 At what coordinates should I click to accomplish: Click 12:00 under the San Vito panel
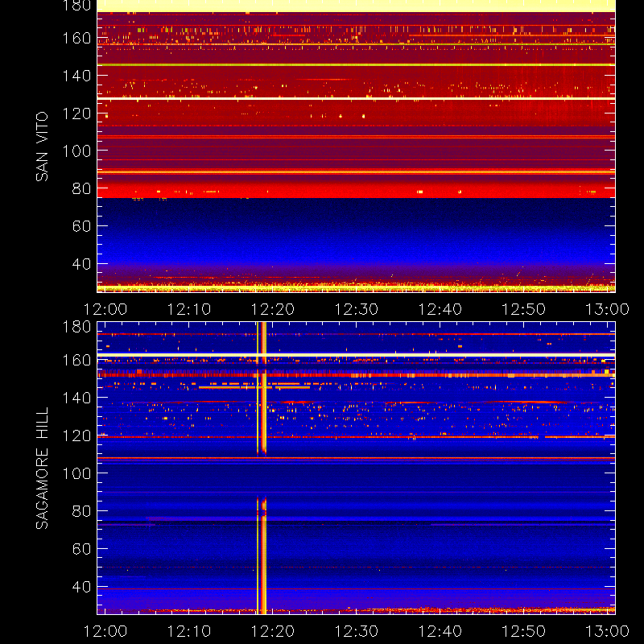(105, 309)
